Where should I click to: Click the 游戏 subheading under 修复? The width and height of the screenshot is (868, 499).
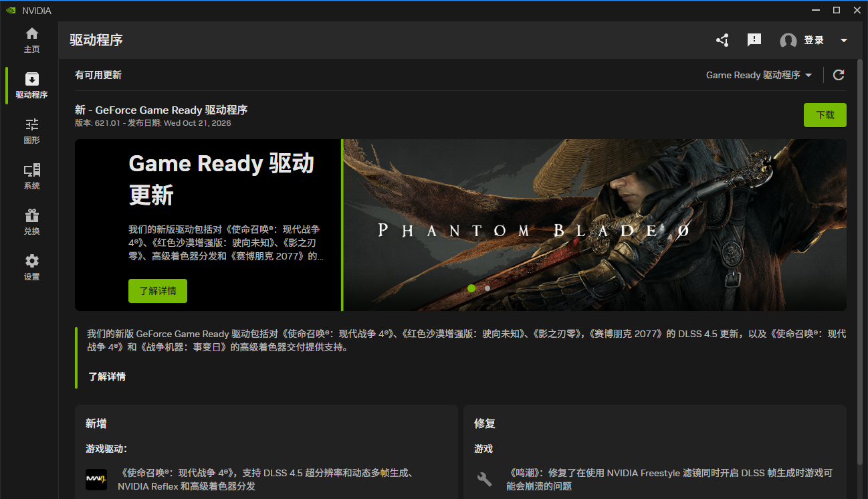coord(483,449)
